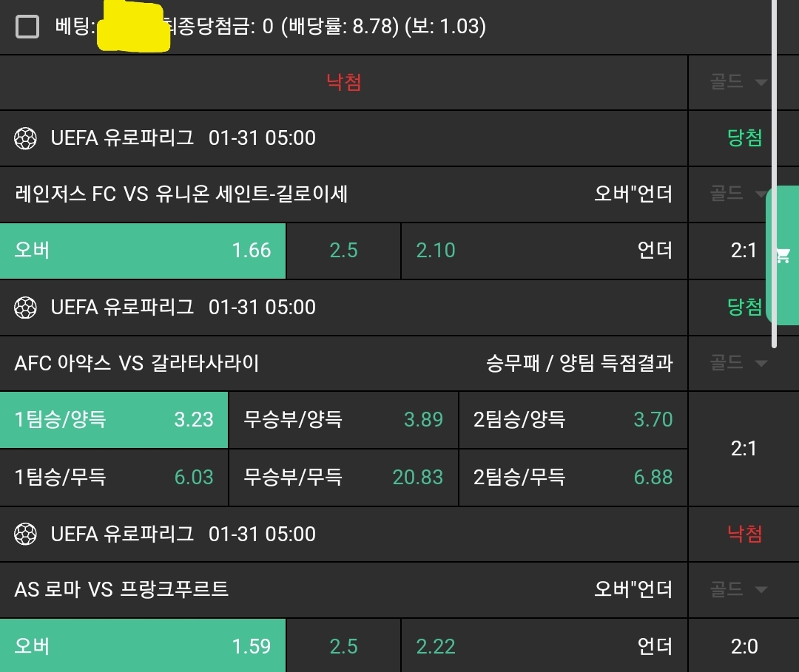This screenshot has height=672, width=799.
Task: Click soccer ball icon beside AS Roma match league
Action: (26, 534)
